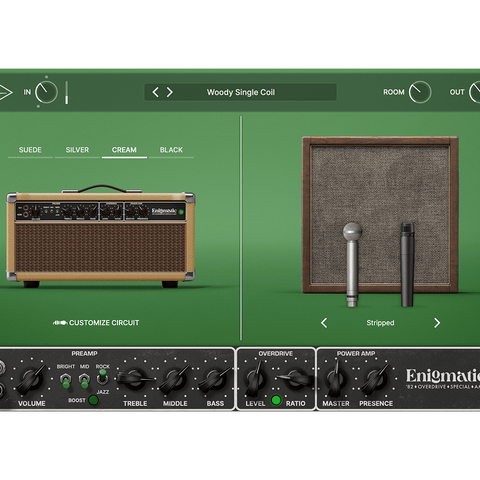Turn the preamp VOLUME knob
Image resolution: width=480 pixels, height=480 pixels.
(x=31, y=379)
